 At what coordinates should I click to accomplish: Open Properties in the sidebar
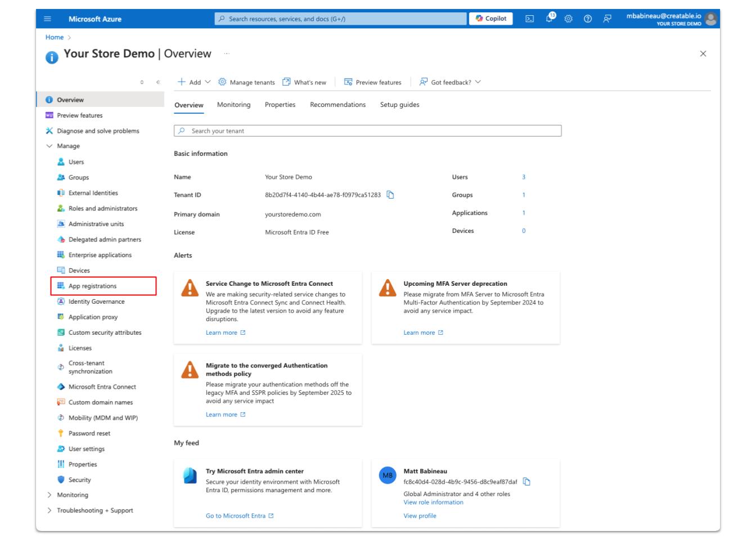tap(83, 465)
